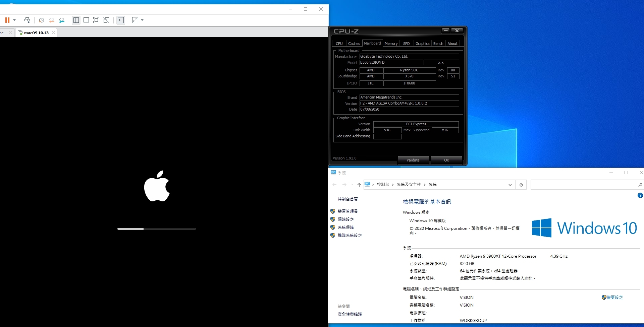Click the B550 VISION D model field
The height and width of the screenshot is (327, 644).
pyautogui.click(x=391, y=63)
